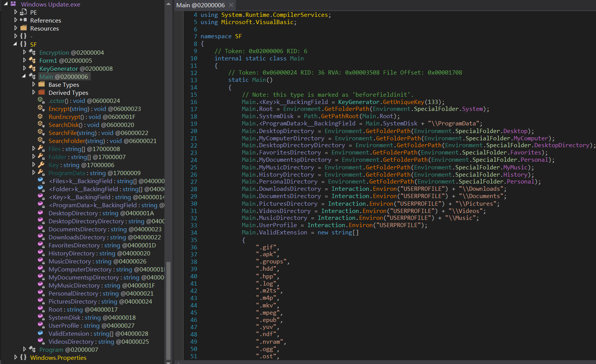
Task: Click the SF namespace braces icon
Action: pos(23,44)
